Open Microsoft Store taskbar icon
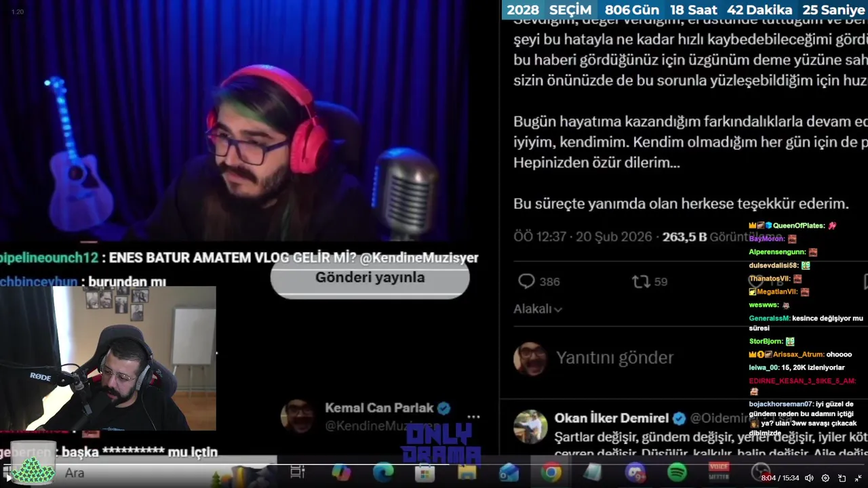Image resolution: width=868 pixels, height=488 pixels. (425, 472)
